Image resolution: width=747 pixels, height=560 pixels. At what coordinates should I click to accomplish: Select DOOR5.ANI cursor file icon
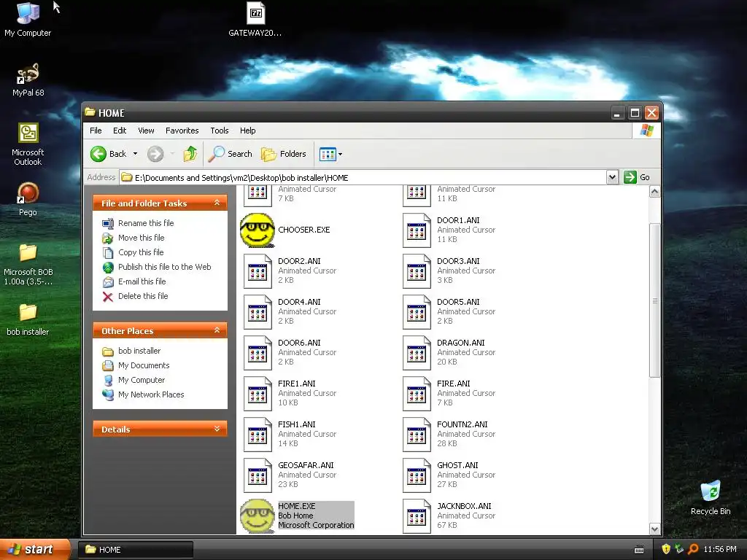tap(417, 312)
